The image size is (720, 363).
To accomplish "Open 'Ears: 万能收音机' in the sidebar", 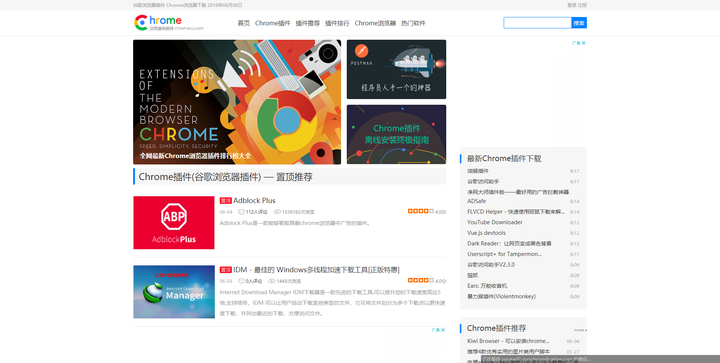I will point(487,286).
